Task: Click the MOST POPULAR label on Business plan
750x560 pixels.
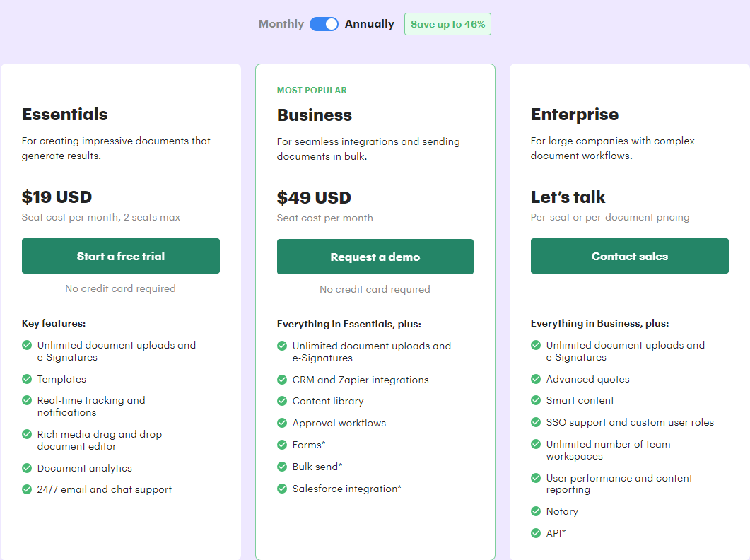Action: click(x=311, y=90)
